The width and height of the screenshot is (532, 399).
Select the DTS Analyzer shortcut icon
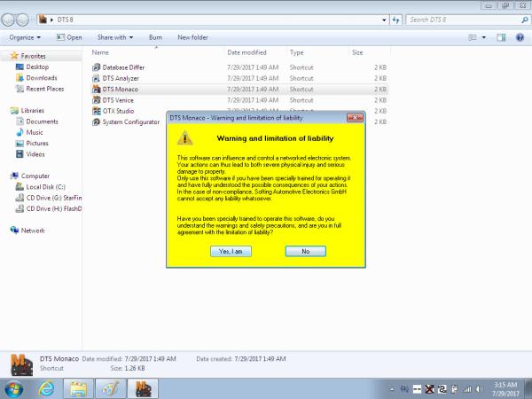click(x=97, y=78)
